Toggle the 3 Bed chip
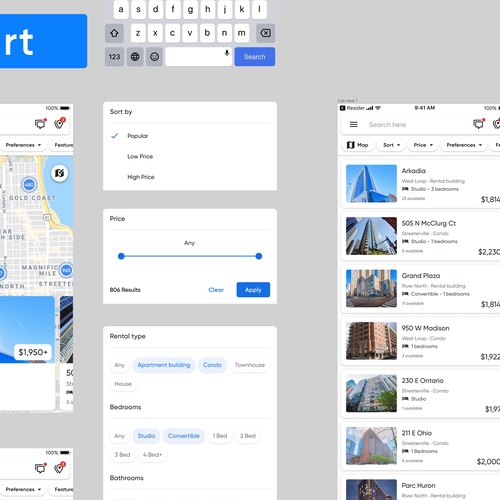 [122, 455]
